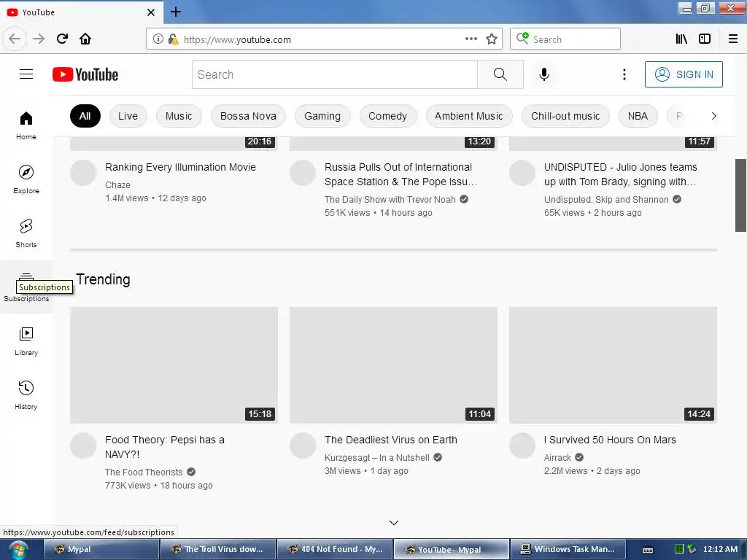Click the 11:04 Deadliest Virus thumbnail
The height and width of the screenshot is (560, 747).
tap(393, 365)
